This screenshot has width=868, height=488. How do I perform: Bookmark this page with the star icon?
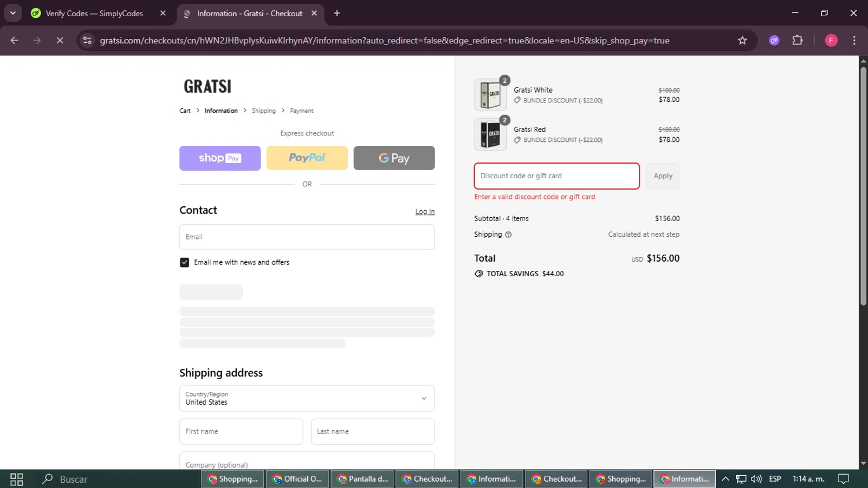[742, 41]
